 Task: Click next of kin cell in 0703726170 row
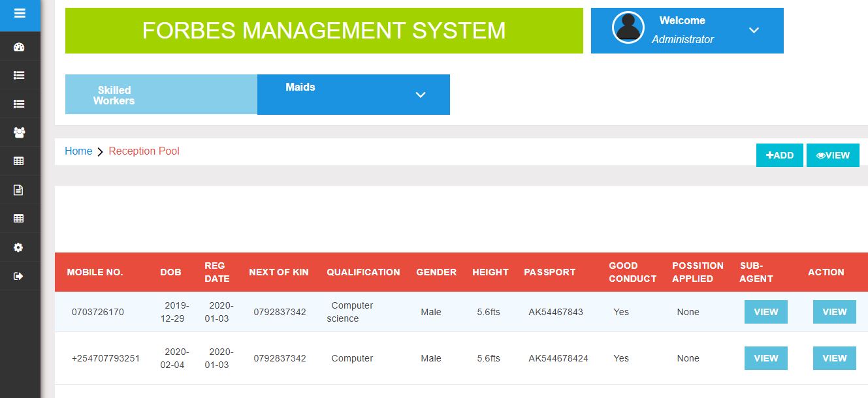click(280, 312)
